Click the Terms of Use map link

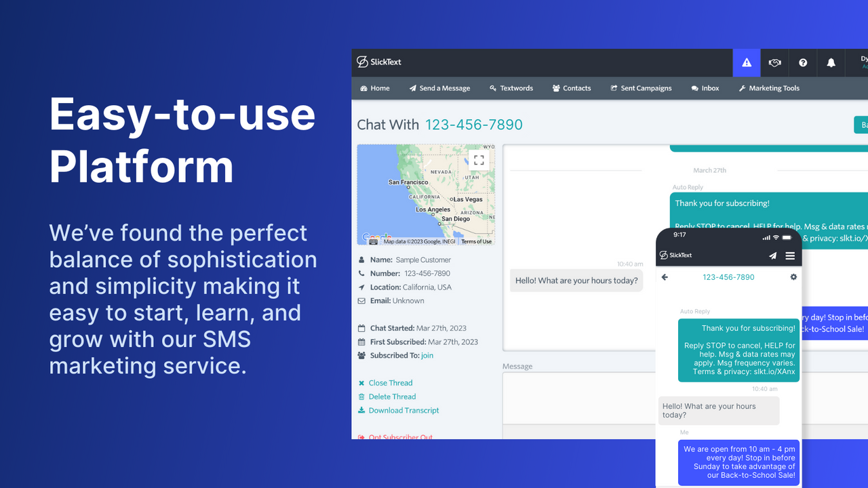pyautogui.click(x=476, y=241)
